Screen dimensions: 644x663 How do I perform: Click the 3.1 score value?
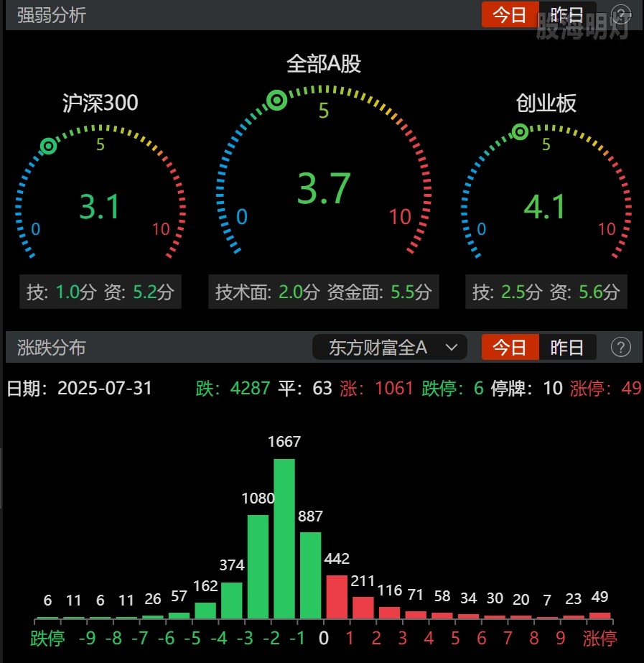coord(100,207)
